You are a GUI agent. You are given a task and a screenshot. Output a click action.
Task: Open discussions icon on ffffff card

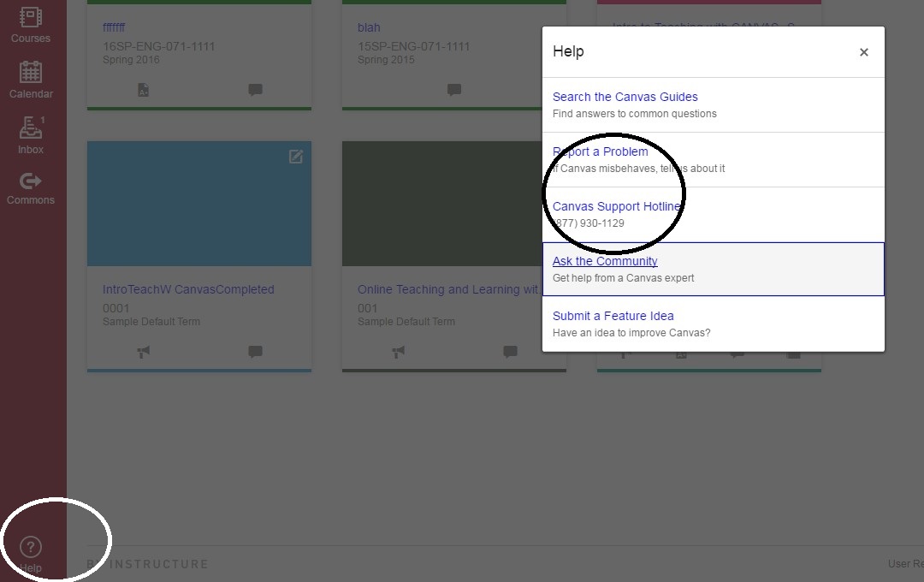pyautogui.click(x=255, y=90)
